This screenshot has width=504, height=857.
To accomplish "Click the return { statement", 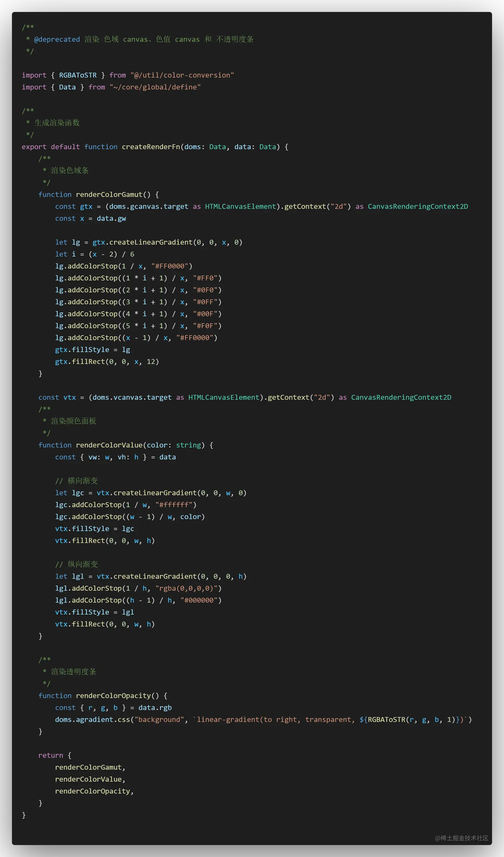I will pos(55,755).
